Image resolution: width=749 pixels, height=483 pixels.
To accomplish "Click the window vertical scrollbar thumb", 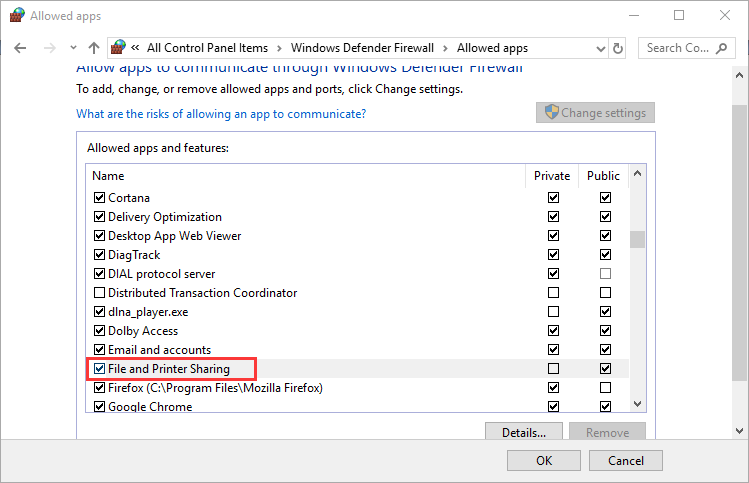I will tap(739, 243).
